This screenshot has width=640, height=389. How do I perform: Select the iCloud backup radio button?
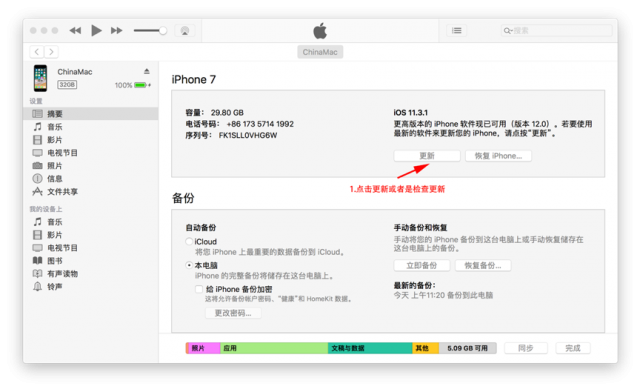pos(189,242)
